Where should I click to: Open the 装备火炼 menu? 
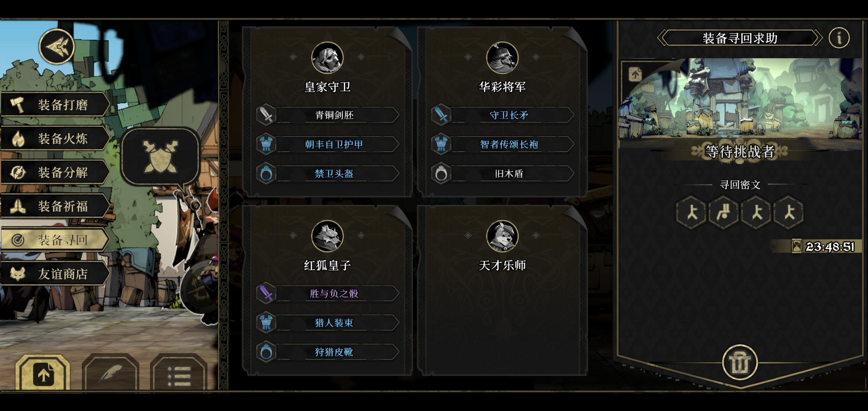tap(55, 139)
